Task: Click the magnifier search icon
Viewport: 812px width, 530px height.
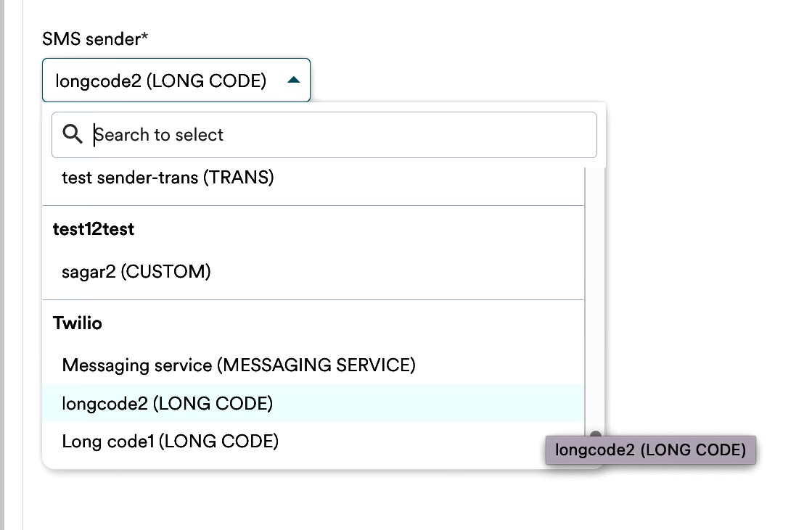Action: (73, 134)
